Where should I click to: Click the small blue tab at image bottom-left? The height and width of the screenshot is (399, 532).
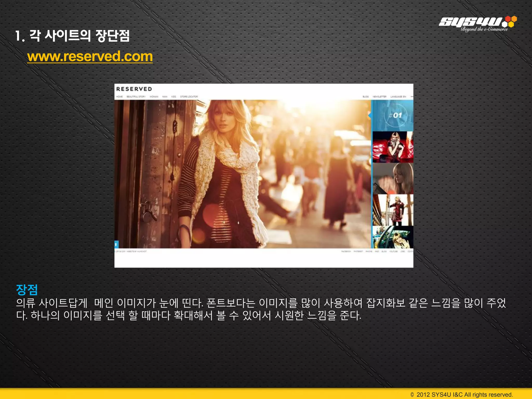click(116, 244)
